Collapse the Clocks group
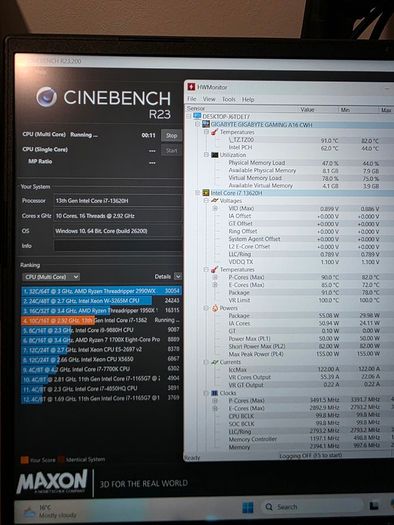Screen dimensions: 394x525 [x=207, y=393]
